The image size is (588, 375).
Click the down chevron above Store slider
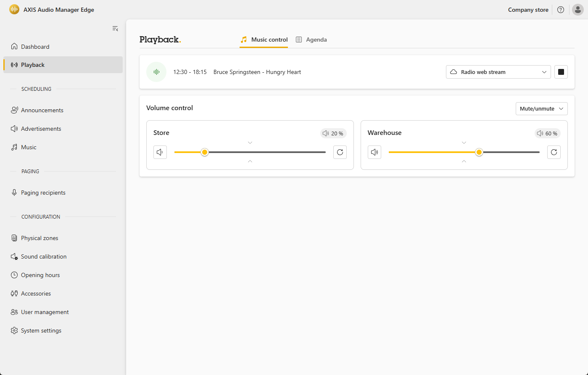[250, 143]
